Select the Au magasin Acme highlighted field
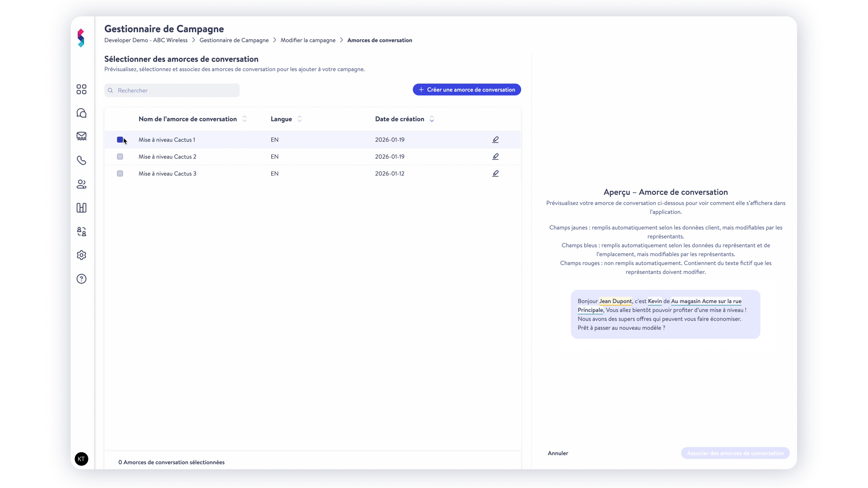Screen dimensions: 868x488 coord(706,301)
